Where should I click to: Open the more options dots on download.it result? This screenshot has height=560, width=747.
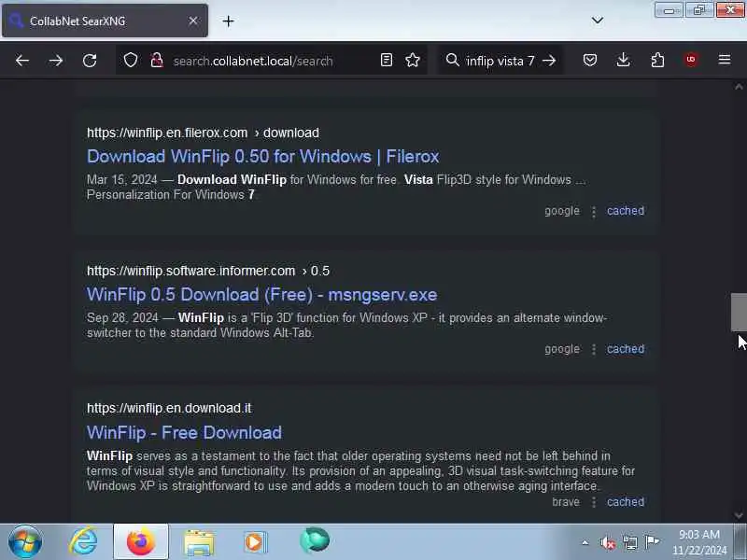point(594,503)
